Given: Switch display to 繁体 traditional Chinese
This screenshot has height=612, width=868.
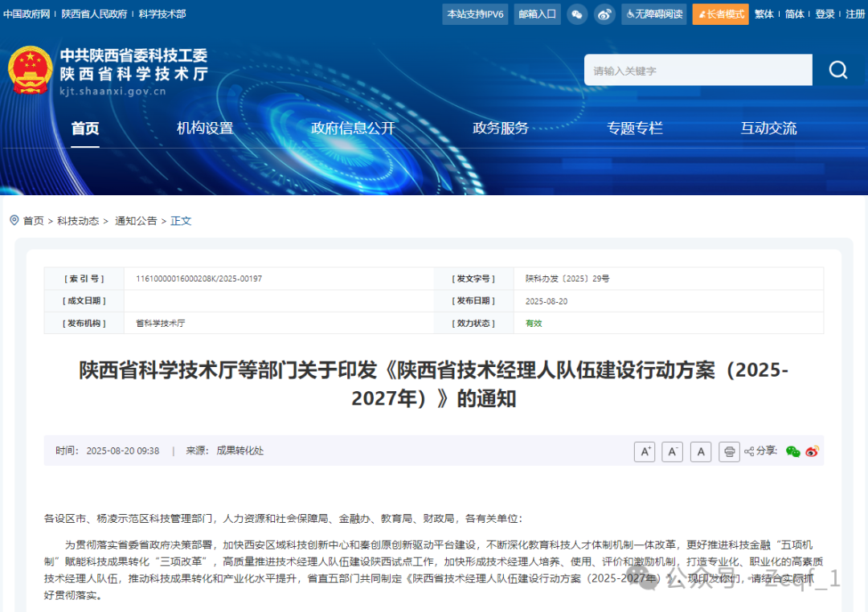Looking at the screenshot, I should point(764,14).
